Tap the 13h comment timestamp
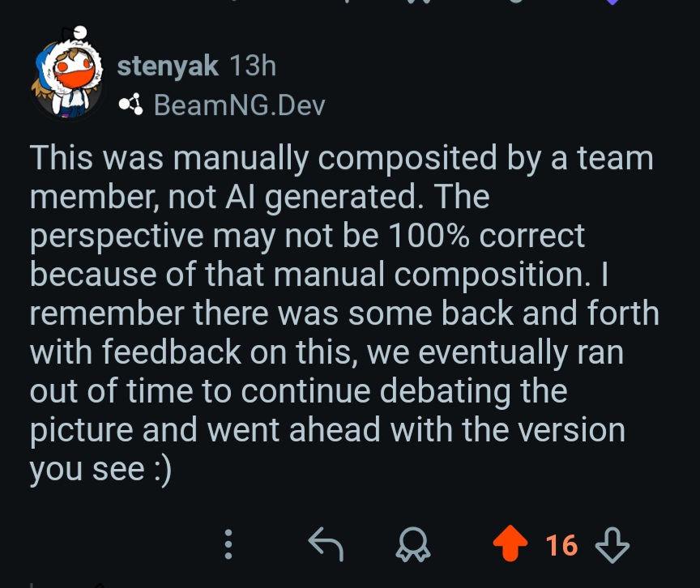 (253, 66)
